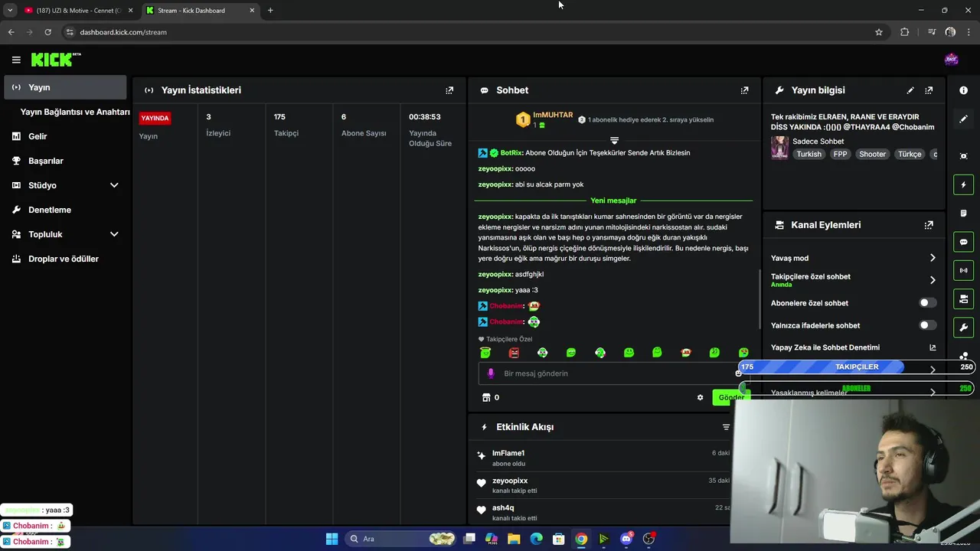Click the Takipçiler goal progress bar
Screen dimensions: 980x551
coord(856,367)
